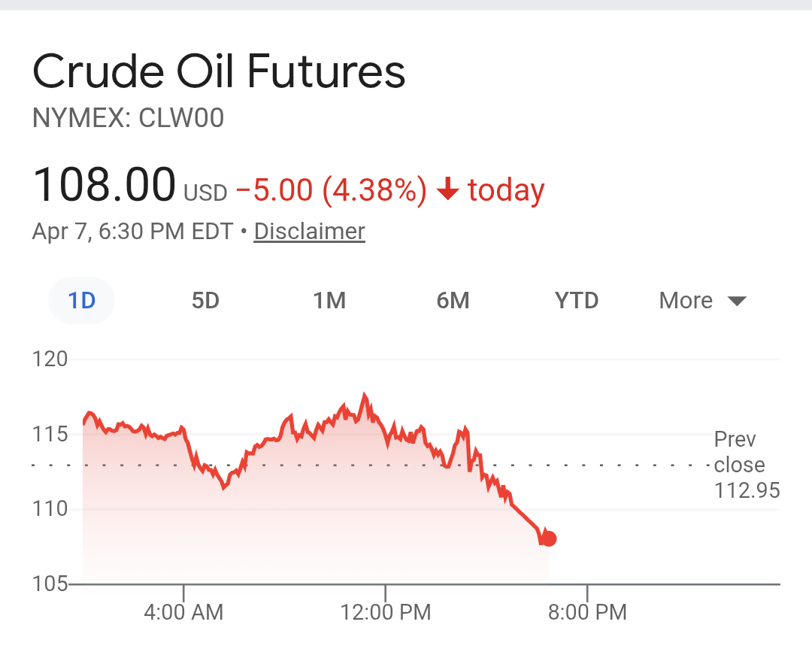Click the Apr 7, 6:30 PM EDT timestamp
Viewport: 812px width, 652px height.
tap(132, 231)
